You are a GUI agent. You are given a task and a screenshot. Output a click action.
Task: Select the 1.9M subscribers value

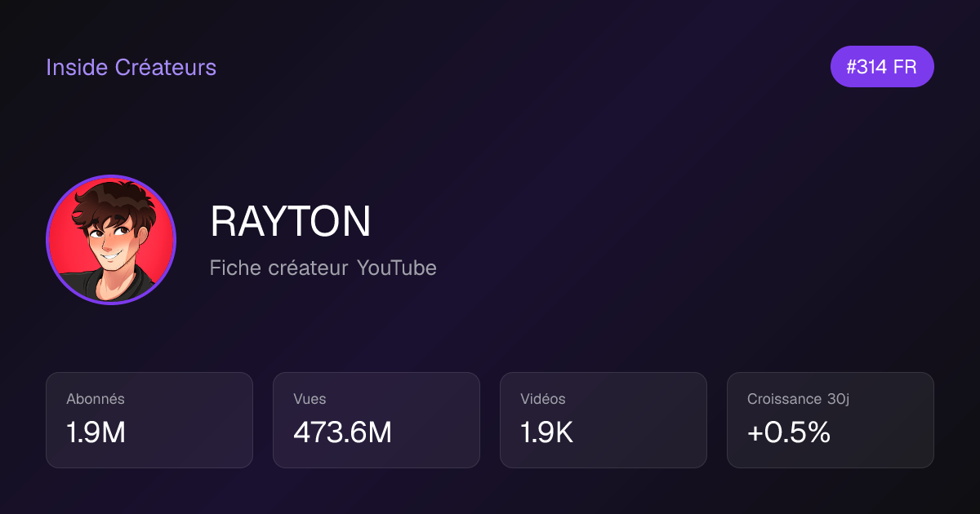pyautogui.click(x=96, y=432)
